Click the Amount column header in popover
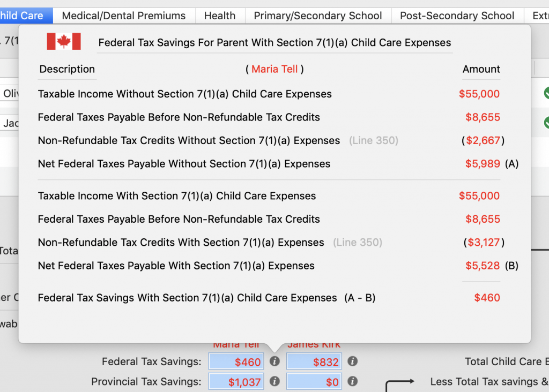Screen dimensions: 549x392 point(481,69)
